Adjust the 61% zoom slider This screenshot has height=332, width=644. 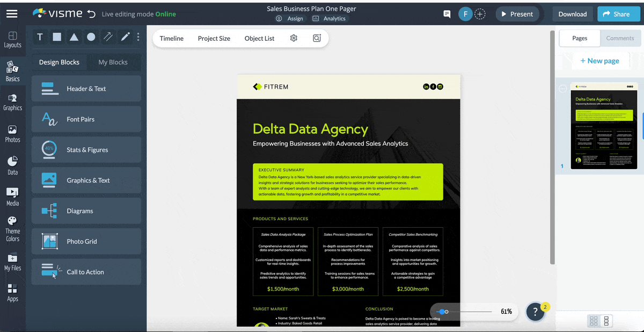[445, 312]
